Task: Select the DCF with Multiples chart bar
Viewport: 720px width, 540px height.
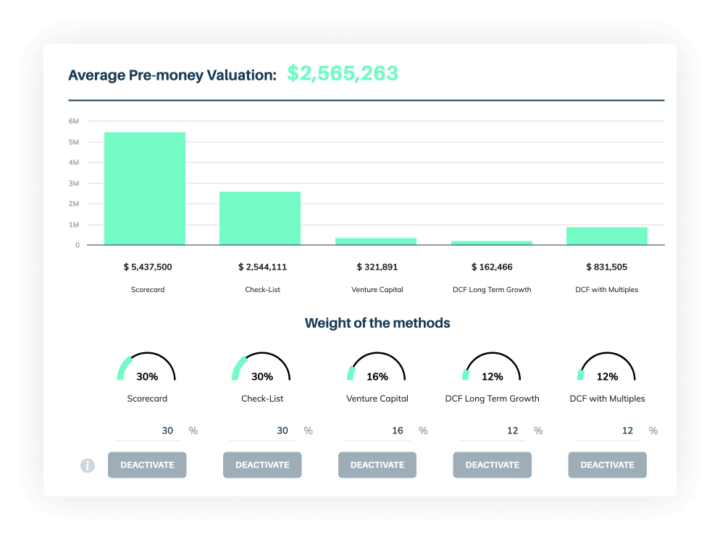Action: coord(607,236)
